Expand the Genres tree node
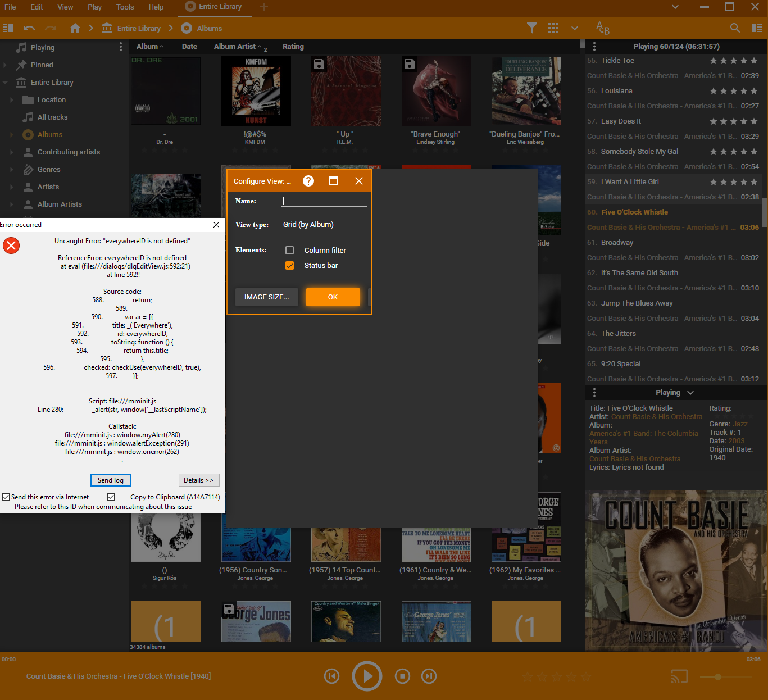 click(x=12, y=170)
